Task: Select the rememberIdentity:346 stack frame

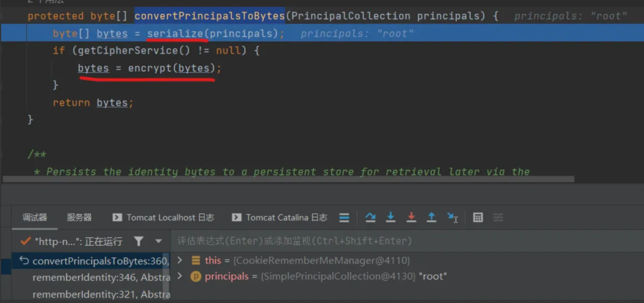Action: tap(101, 278)
